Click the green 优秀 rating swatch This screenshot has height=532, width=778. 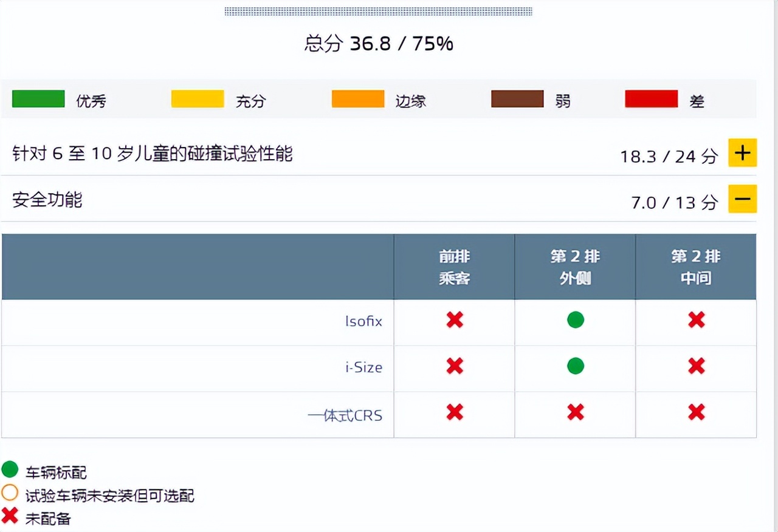point(38,99)
